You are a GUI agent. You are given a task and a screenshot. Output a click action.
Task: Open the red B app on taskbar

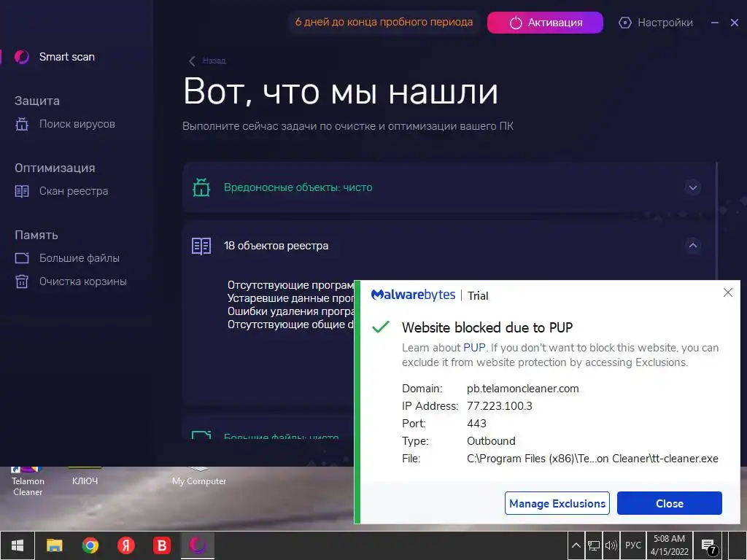coord(162,545)
